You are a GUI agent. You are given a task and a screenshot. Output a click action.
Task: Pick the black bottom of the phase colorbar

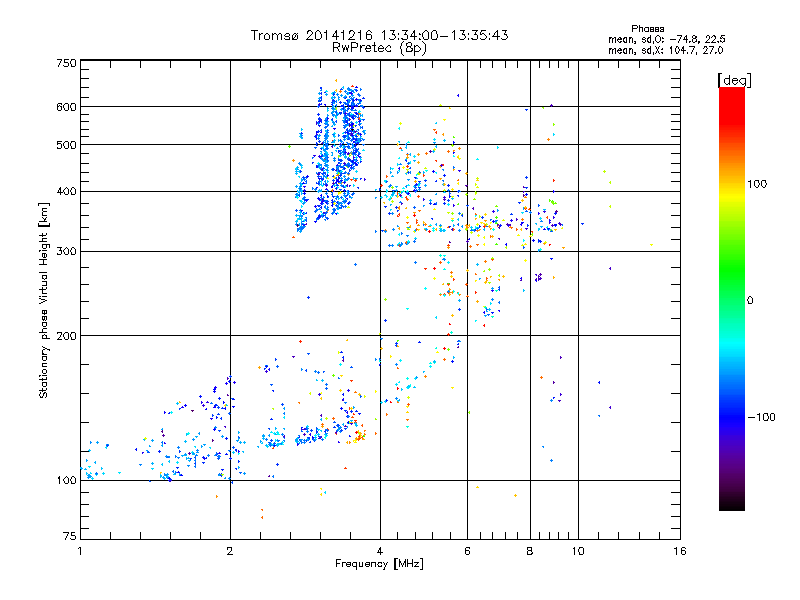tap(732, 503)
